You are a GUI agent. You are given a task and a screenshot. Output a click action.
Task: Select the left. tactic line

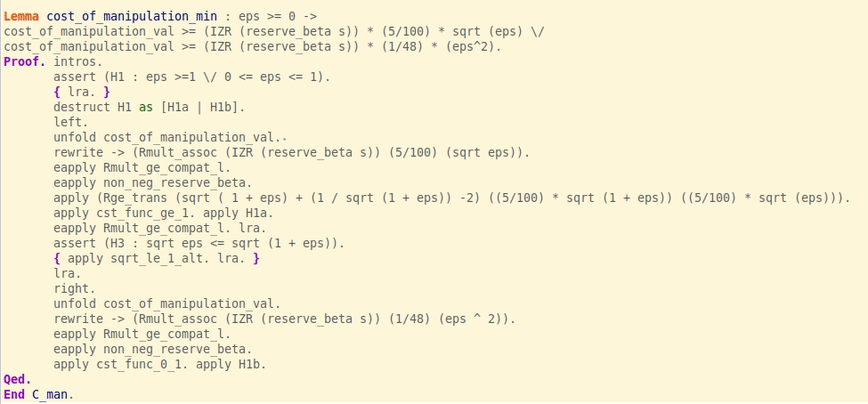pyautogui.click(x=70, y=122)
